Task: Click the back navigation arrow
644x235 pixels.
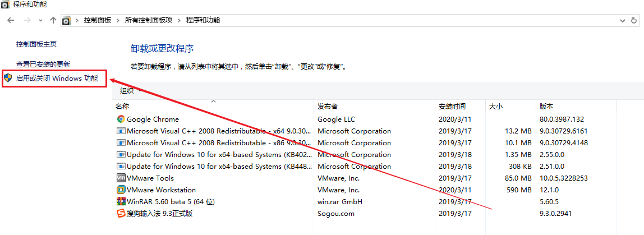Action: tap(11, 20)
